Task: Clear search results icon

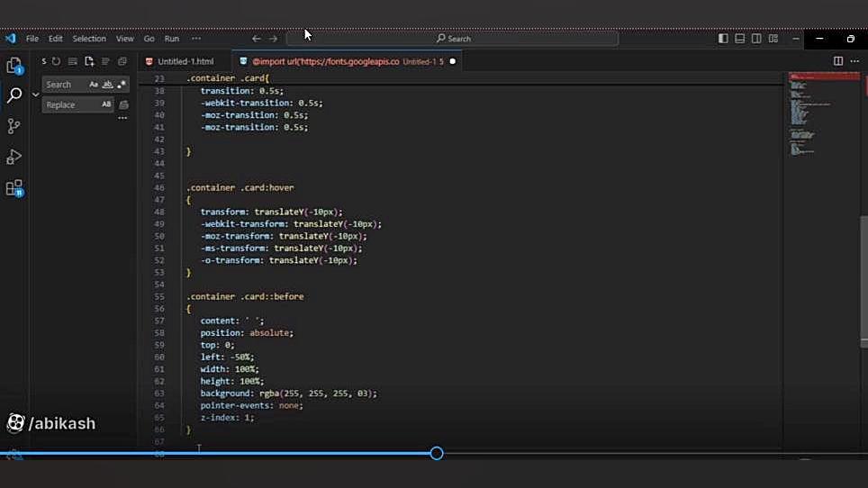Action: pos(73,61)
